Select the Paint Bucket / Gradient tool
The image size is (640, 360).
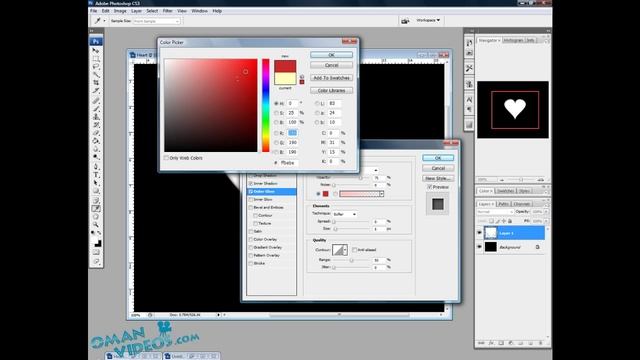coord(96,141)
